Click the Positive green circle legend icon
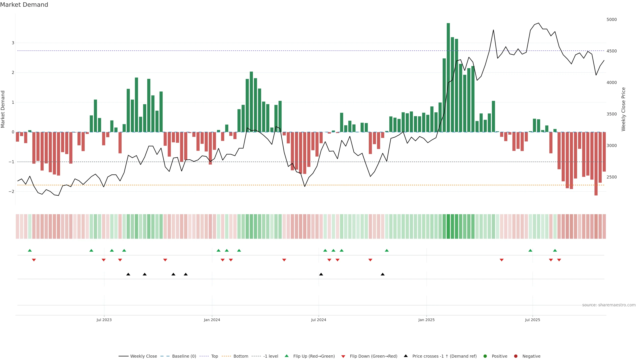The image size is (644, 362). (485, 356)
